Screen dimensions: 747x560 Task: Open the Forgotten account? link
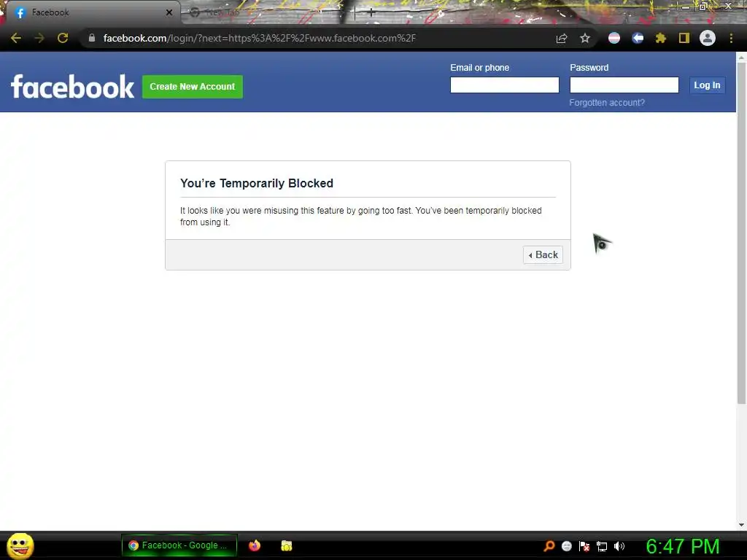click(x=606, y=102)
